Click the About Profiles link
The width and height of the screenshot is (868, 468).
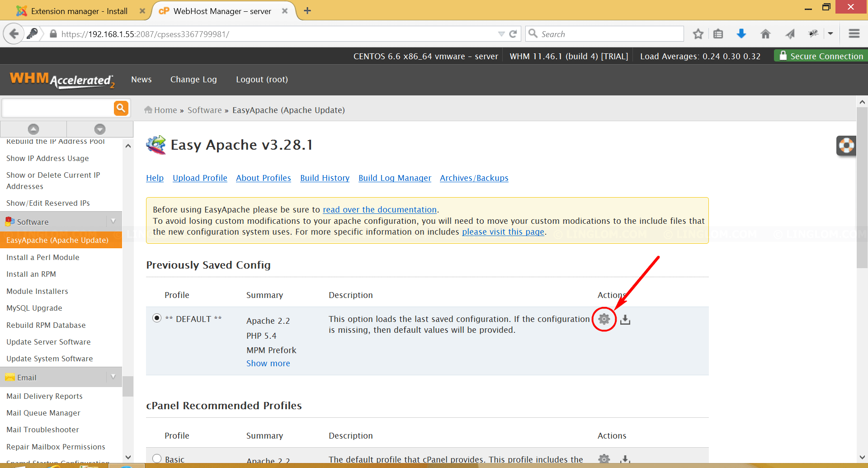click(x=264, y=178)
